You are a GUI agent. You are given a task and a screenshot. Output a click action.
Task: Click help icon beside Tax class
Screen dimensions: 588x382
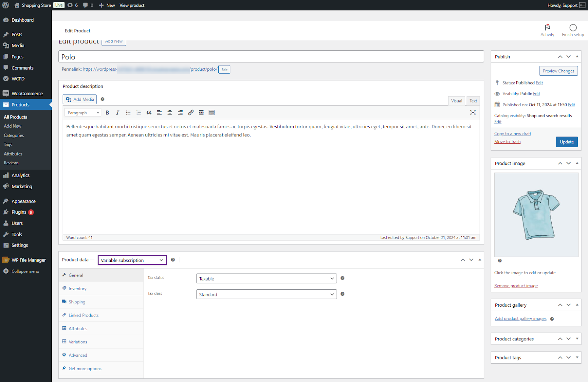click(343, 294)
